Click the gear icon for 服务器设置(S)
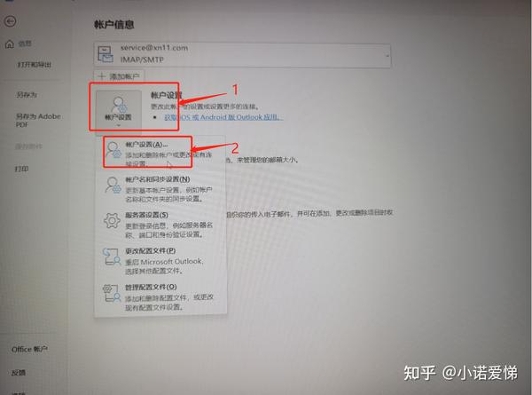Viewport: 532px width, 395px height. (x=112, y=221)
